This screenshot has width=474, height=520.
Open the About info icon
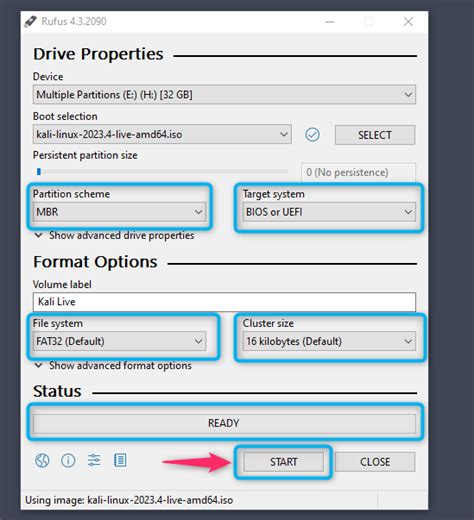68,461
